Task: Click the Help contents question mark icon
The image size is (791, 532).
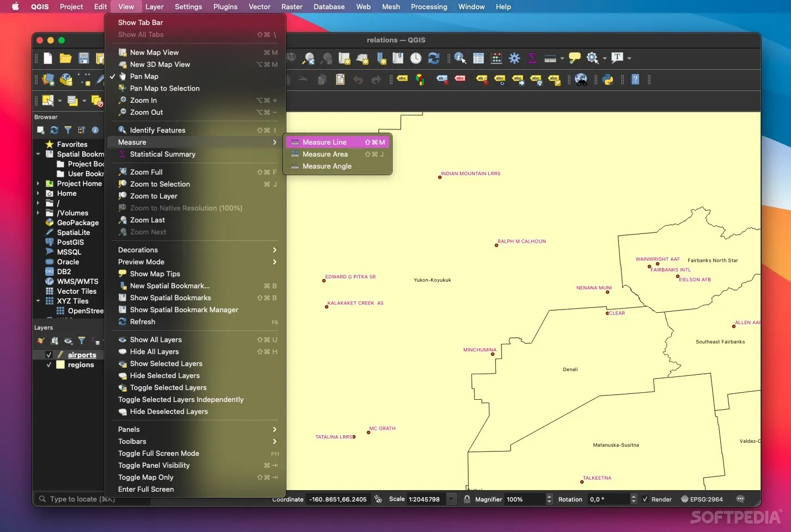Action: [635, 79]
